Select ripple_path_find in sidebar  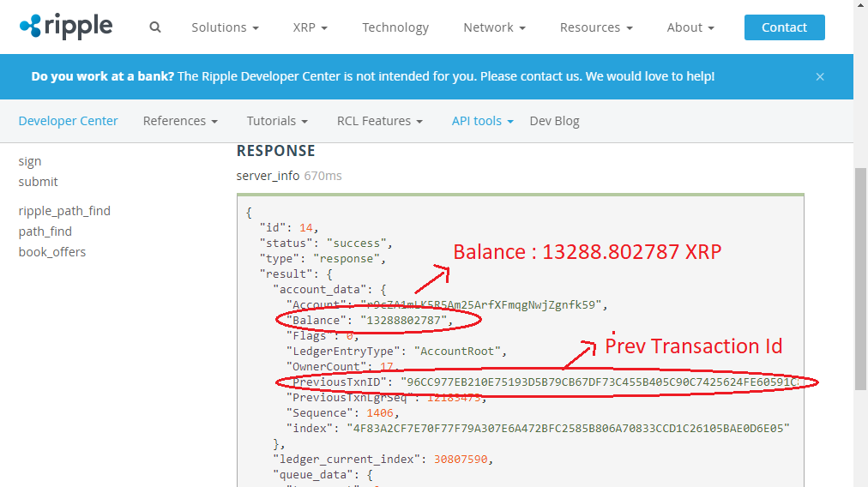pos(64,211)
